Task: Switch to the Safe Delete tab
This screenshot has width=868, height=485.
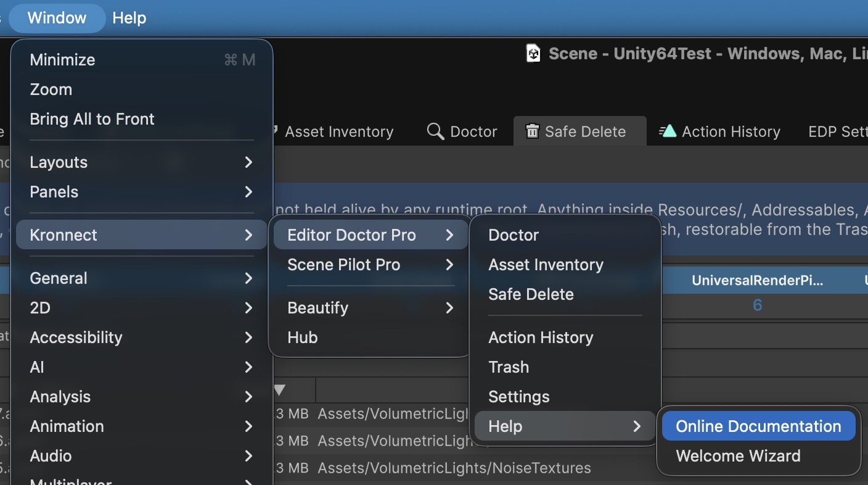Action: click(580, 131)
